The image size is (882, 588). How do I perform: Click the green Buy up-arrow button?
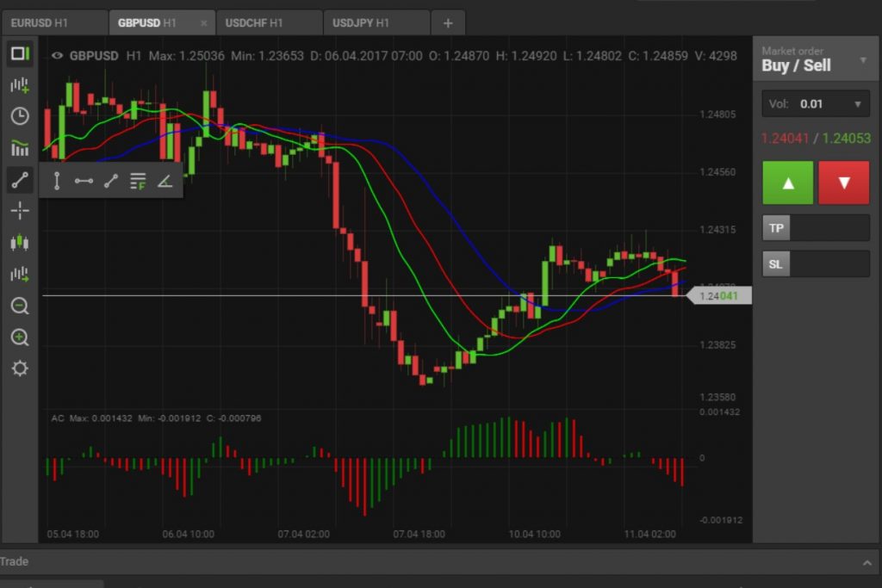tap(787, 183)
